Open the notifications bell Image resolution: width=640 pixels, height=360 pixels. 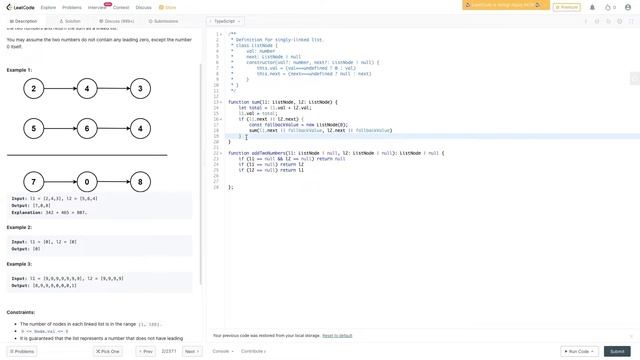click(x=592, y=7)
